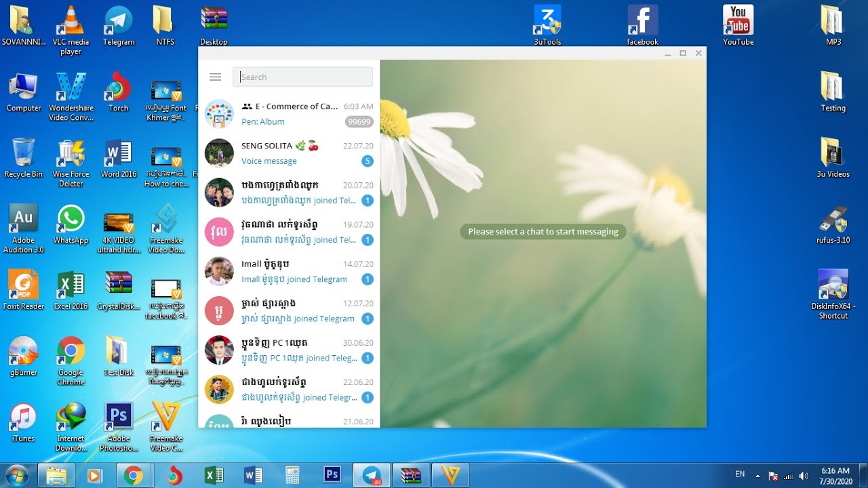Select the Adobe Photoshop desktop shortcut
Image resolution: width=868 pixels, height=488 pixels.
pyautogui.click(x=119, y=426)
